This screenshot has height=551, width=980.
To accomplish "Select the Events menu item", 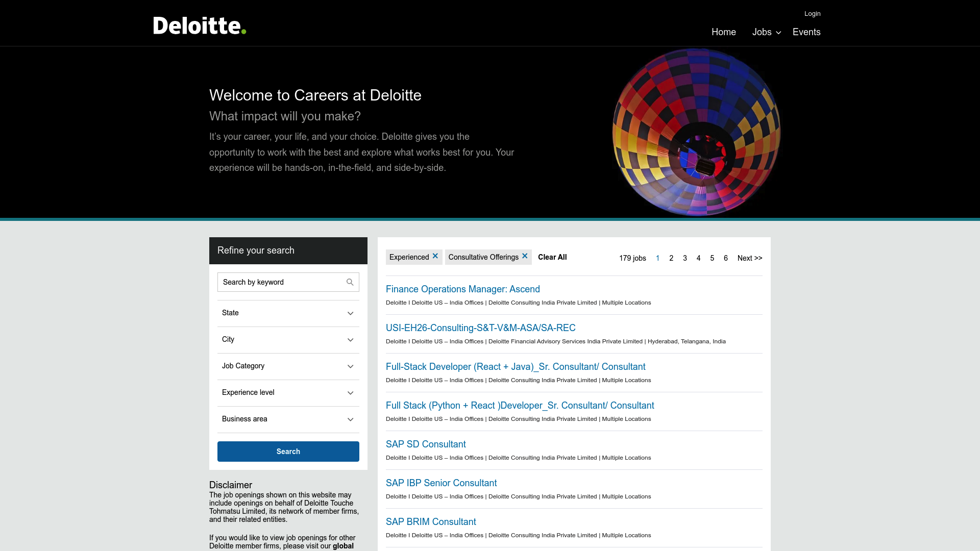I will pyautogui.click(x=806, y=32).
